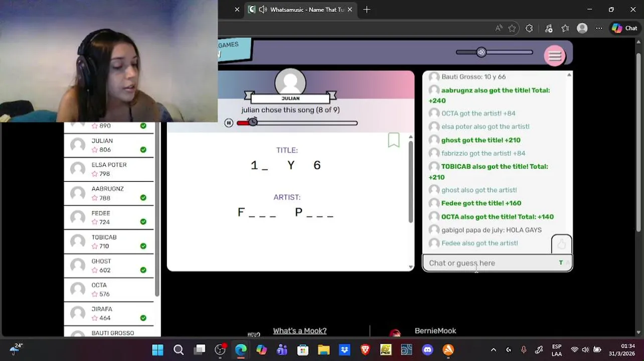This screenshot has width=644, height=361.
Task: Open the ESP LAA language switcher
Action: click(557, 350)
